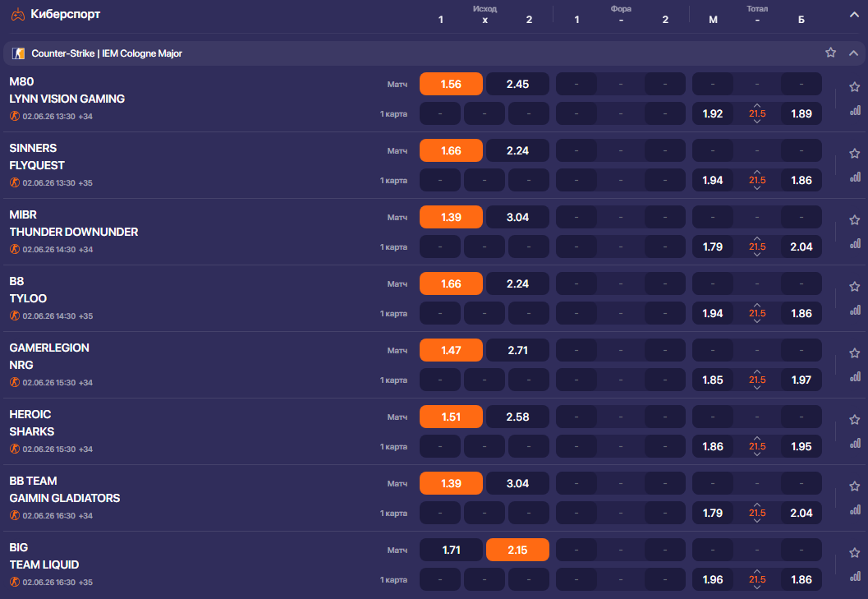This screenshot has height=599, width=868.
Task: Star BB Team vs Gaimin Gladiators match
Action: pos(854,486)
